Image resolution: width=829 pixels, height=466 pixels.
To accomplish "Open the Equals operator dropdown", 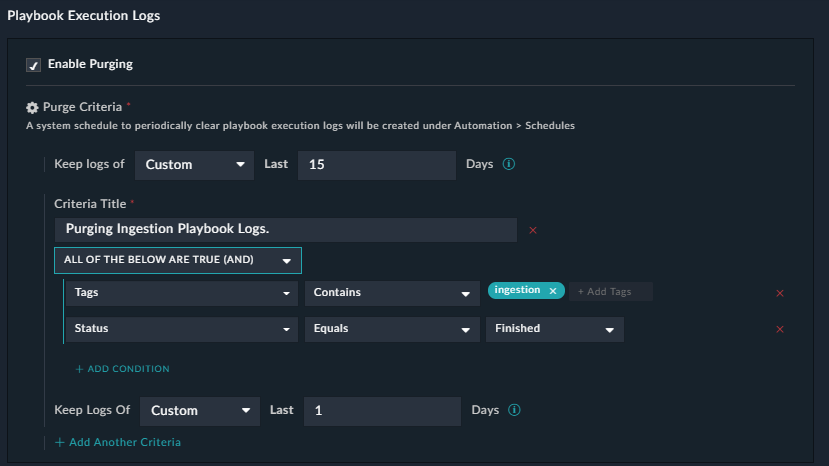I will tap(391, 329).
